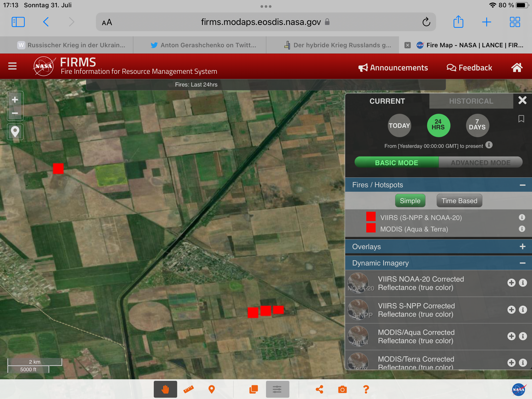Switch to Anton Gerashchenko Twitter tab

(199, 45)
